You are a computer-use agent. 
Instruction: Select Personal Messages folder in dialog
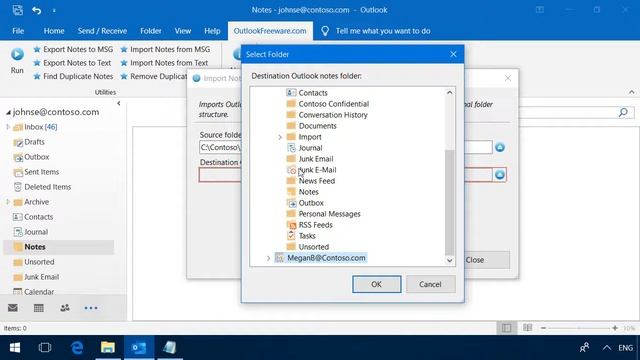(x=324, y=214)
